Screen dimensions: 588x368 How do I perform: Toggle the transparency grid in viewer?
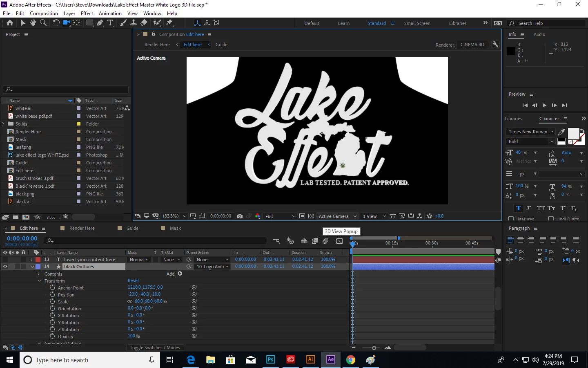pos(311,216)
